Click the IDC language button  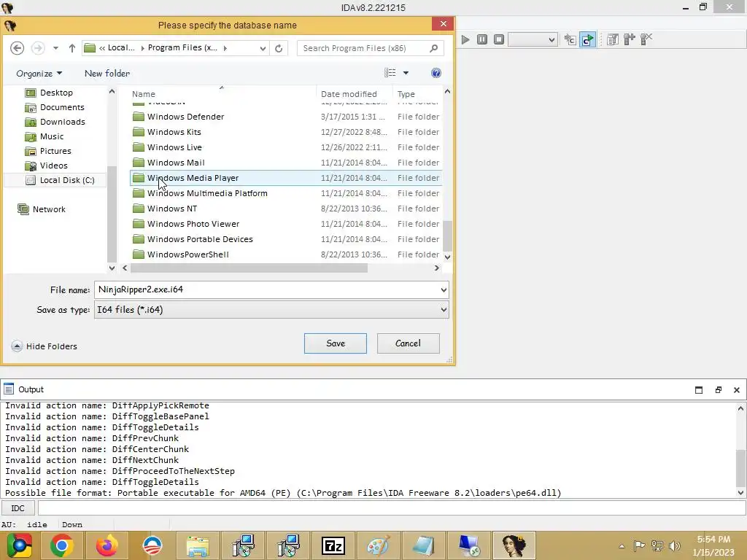click(18, 508)
